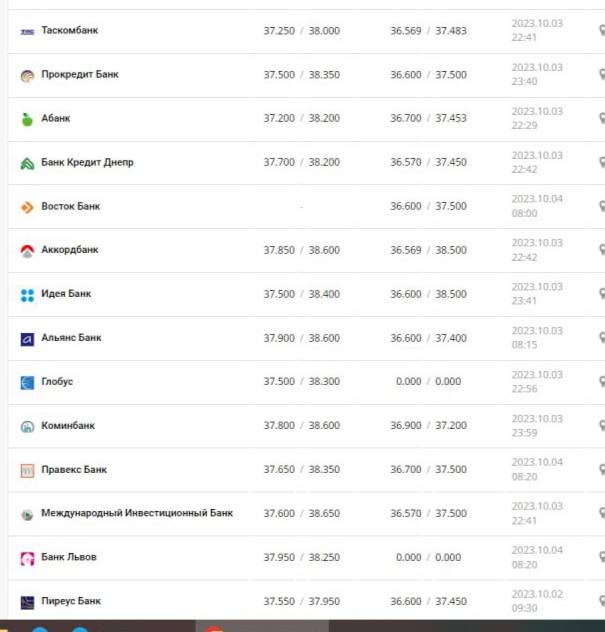Click the Коминбанк logo icon
605x632 pixels.
click(x=27, y=426)
